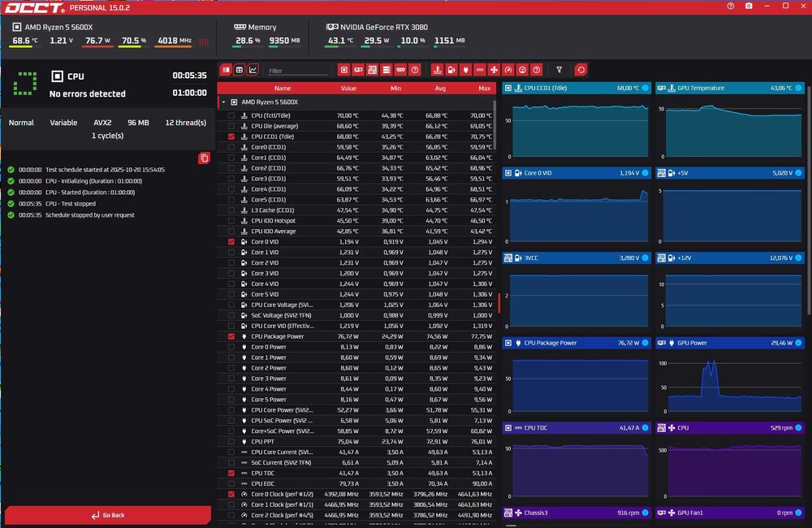
Task: Sort sensors by the Value column
Action: point(348,89)
